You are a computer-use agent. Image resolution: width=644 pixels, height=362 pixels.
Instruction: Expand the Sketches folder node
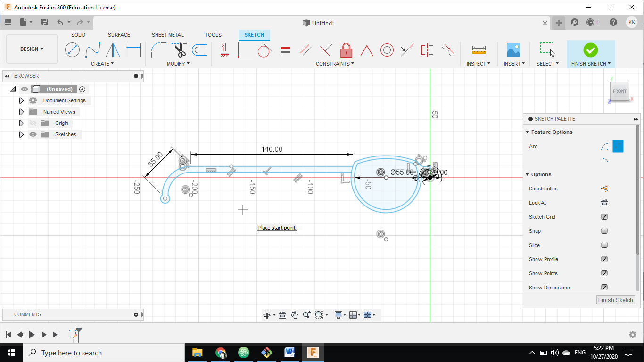pyautogui.click(x=21, y=134)
